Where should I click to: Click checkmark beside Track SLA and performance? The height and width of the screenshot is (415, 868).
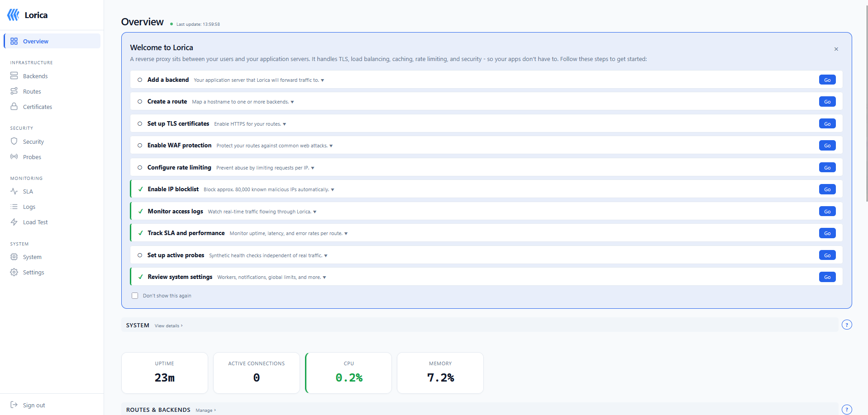140,233
